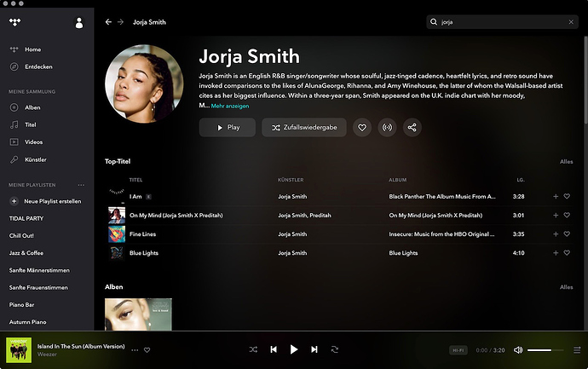Click Neue Playlist erstellen
588x369 pixels.
45,201
